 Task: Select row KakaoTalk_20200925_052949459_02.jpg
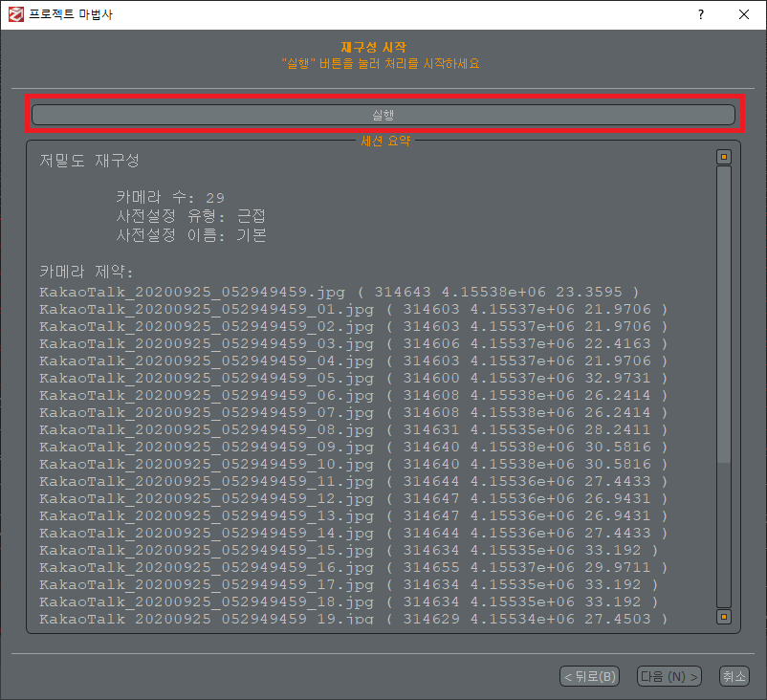point(353,326)
